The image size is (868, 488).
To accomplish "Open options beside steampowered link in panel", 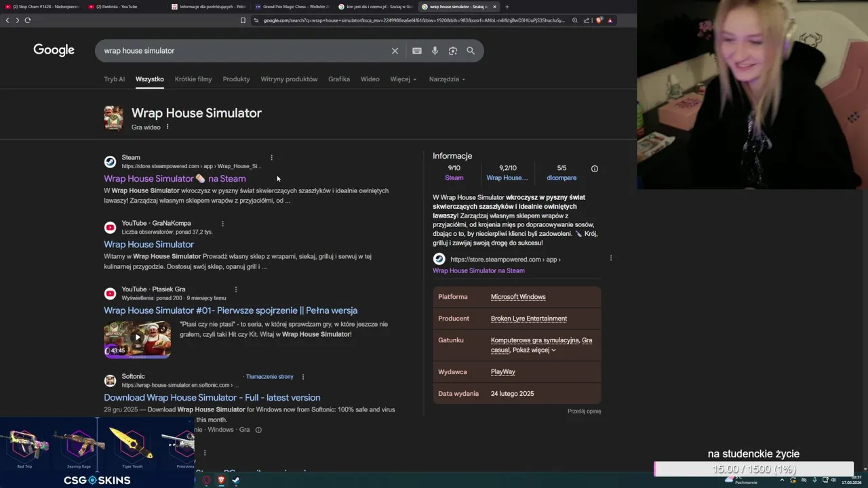I will pos(611,258).
